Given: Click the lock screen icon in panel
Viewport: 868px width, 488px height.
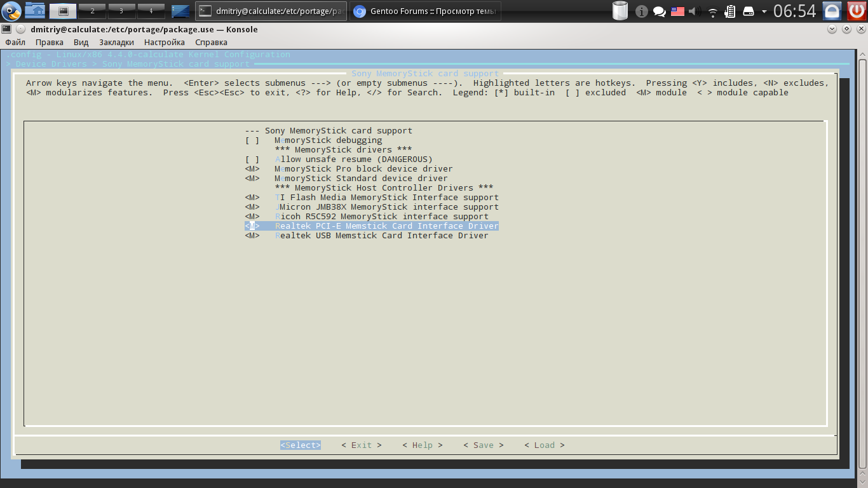Looking at the screenshot, I should 831,11.
